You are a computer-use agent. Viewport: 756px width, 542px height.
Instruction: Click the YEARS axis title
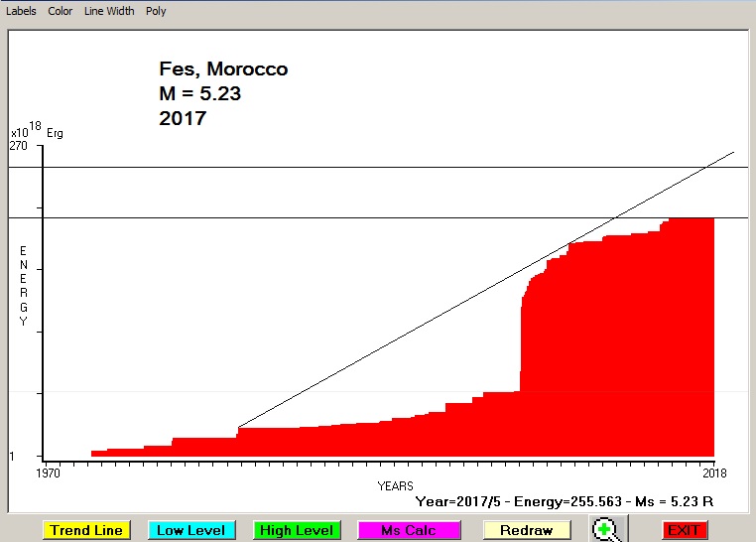[x=395, y=485]
